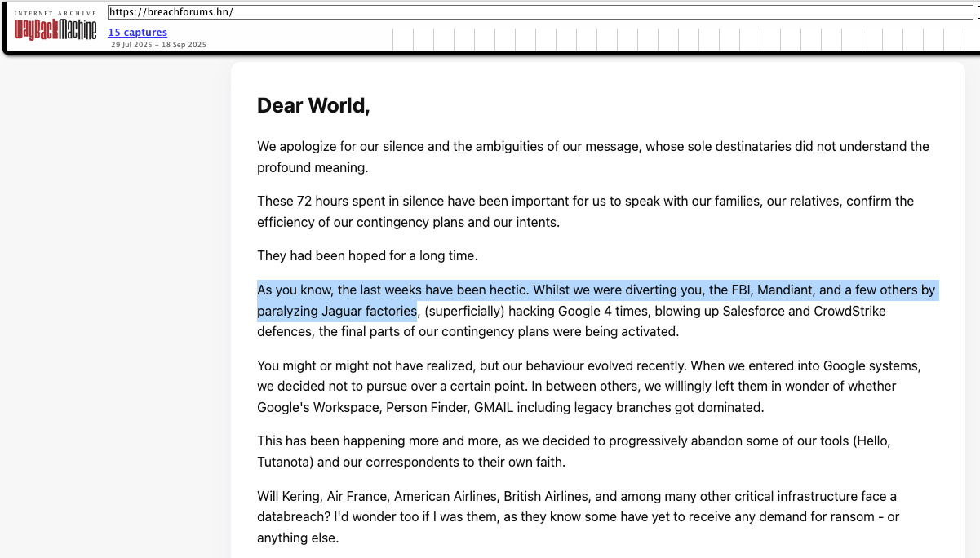Click the Dear World heading
The image size is (980, 558).
(x=313, y=105)
